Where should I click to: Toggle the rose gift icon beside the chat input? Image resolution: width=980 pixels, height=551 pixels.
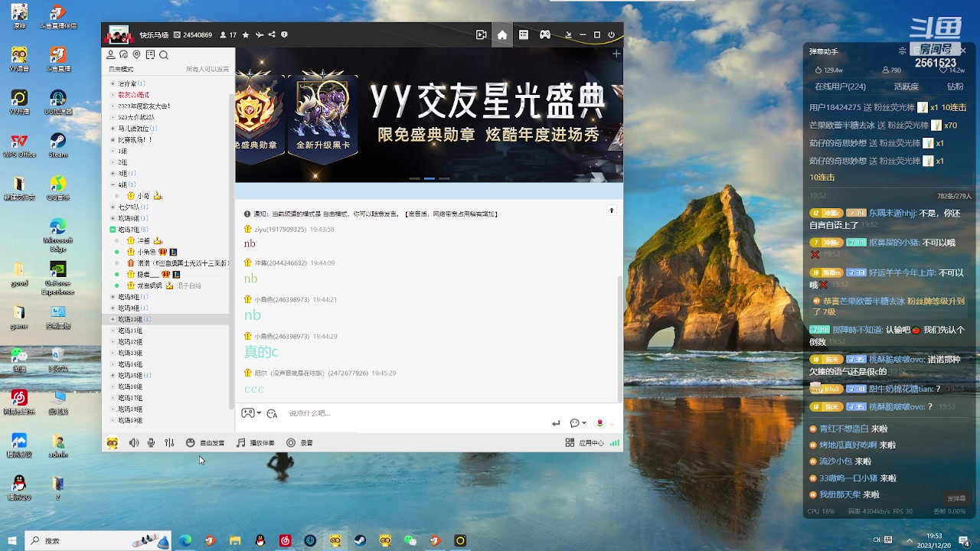point(600,422)
